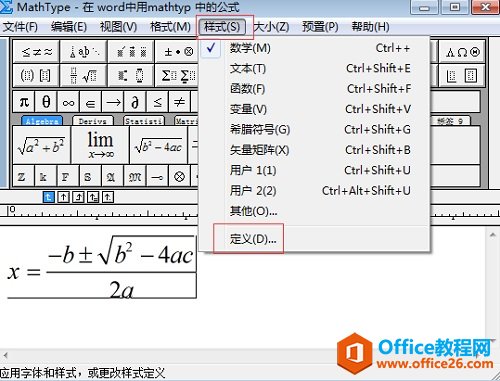Open the fraction and radical templates palette
The width and height of the screenshot is (500, 381).
tap(84, 75)
